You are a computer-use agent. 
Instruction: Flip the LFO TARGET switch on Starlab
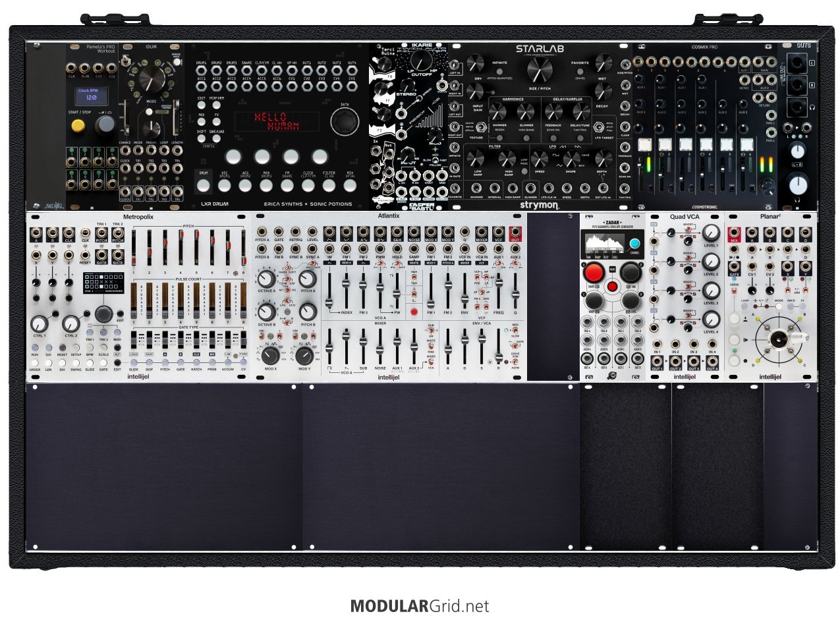[x=599, y=127]
